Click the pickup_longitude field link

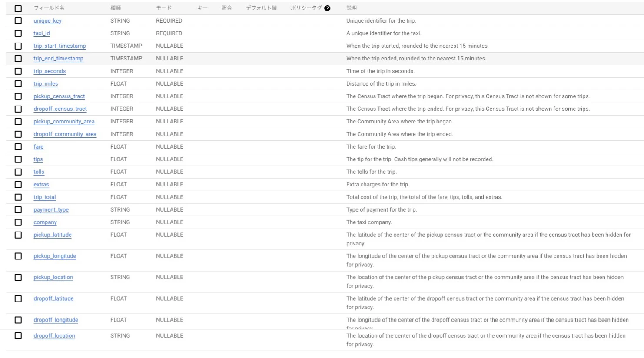[55, 256]
